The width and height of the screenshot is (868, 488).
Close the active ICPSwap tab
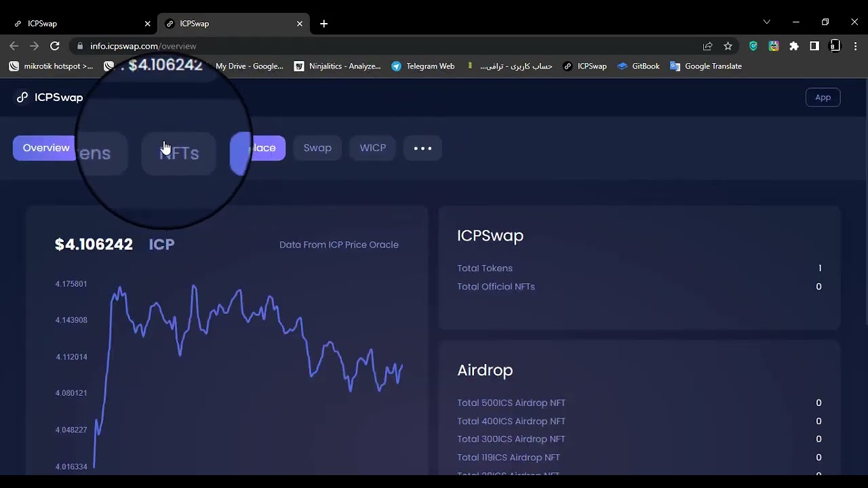click(x=299, y=24)
